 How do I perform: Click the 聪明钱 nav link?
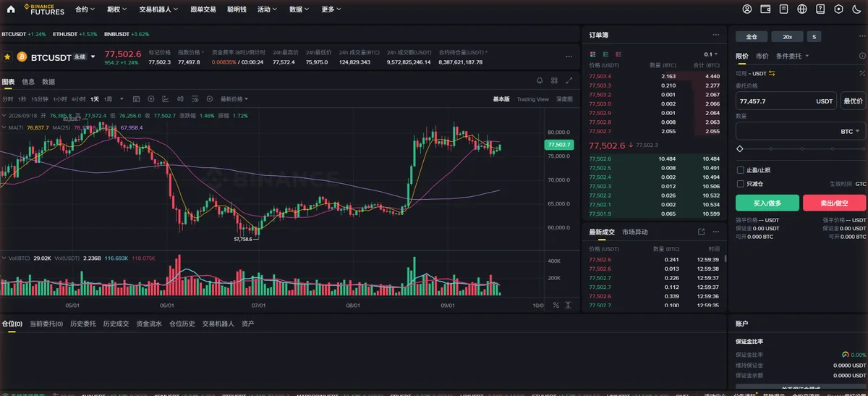237,9
